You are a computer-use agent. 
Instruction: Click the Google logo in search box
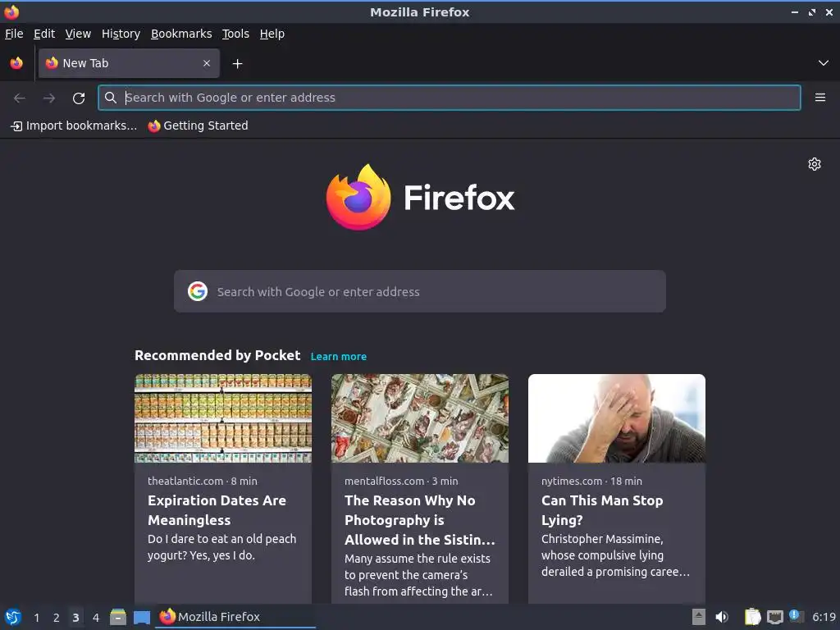(x=198, y=291)
